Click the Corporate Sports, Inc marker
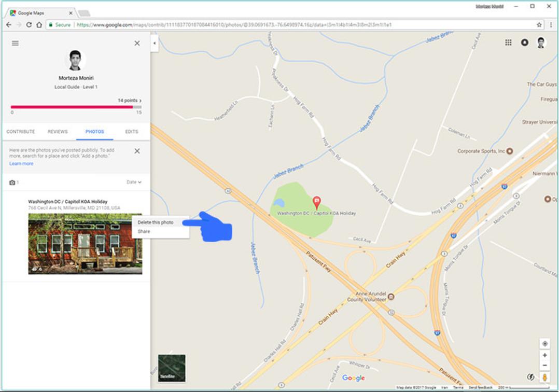The image size is (560, 392). point(510,151)
